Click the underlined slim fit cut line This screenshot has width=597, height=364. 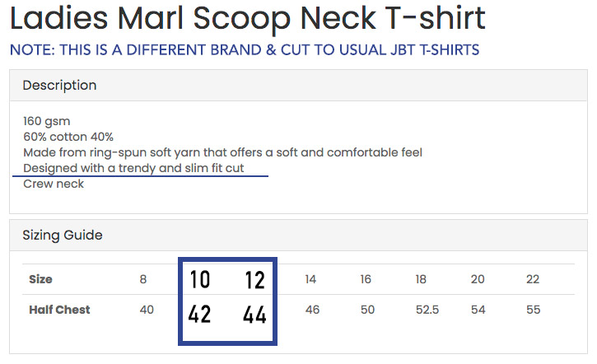point(145,168)
